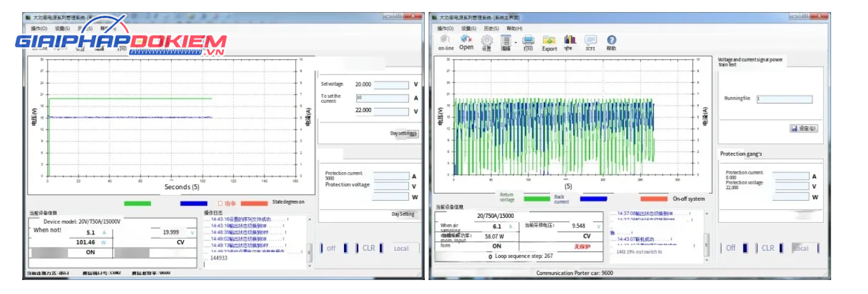Click the 9.548 voltage reading
868x294 pixels.
(x=577, y=226)
